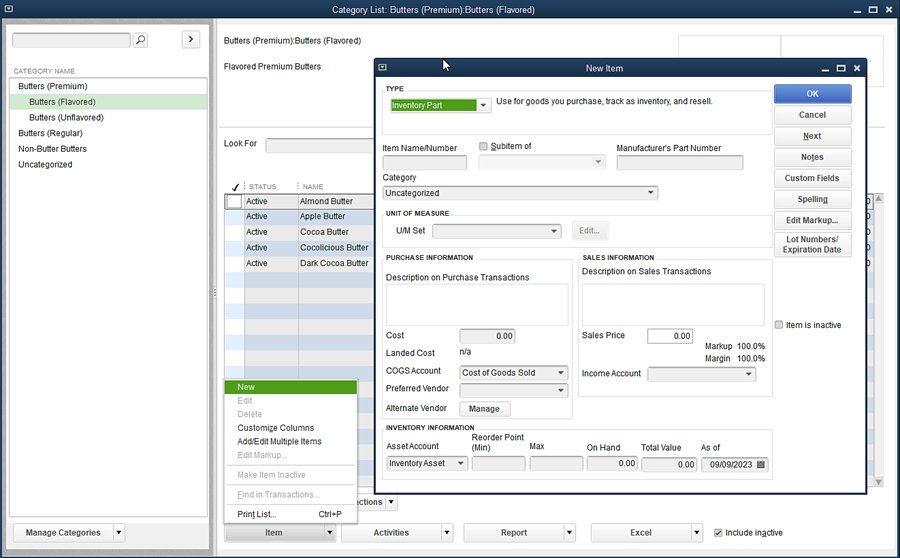Click Print List in the menu
Viewport: 900px width, 558px height.
pyautogui.click(x=257, y=514)
